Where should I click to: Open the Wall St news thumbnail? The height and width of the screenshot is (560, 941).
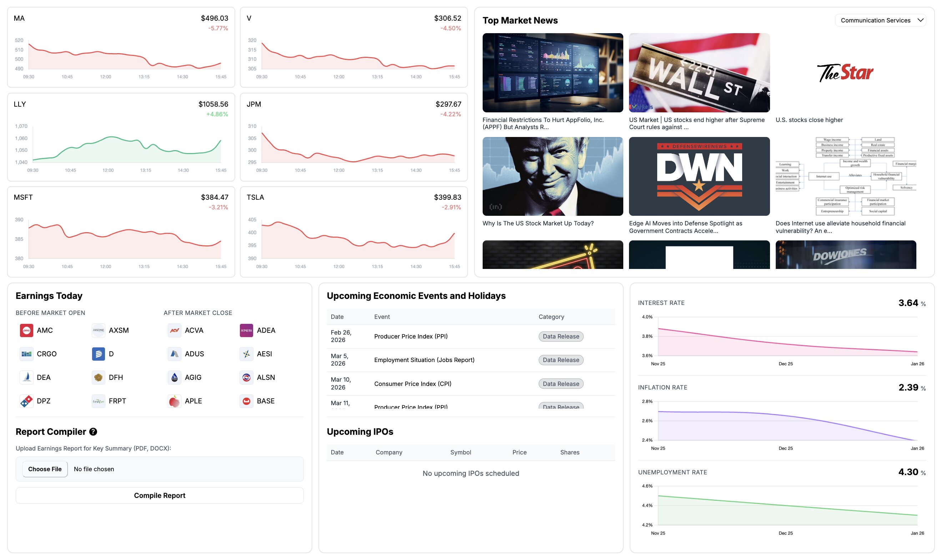pos(699,73)
